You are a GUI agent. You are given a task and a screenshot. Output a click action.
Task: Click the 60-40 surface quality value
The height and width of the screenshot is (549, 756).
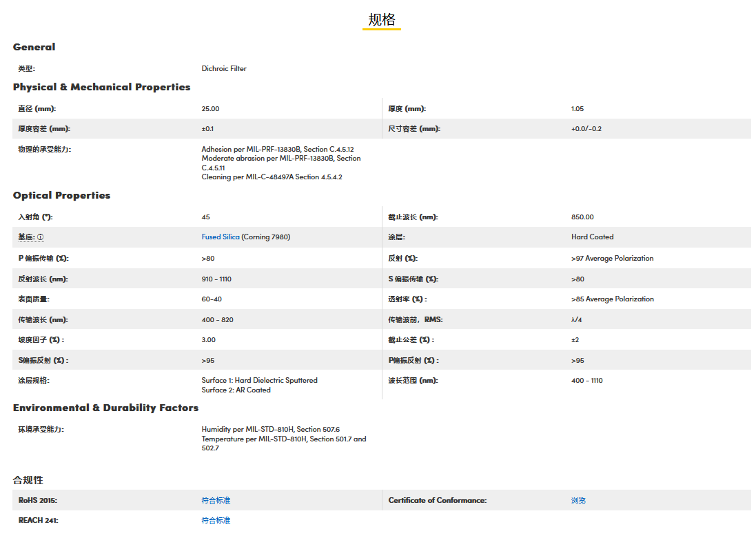[x=212, y=299]
